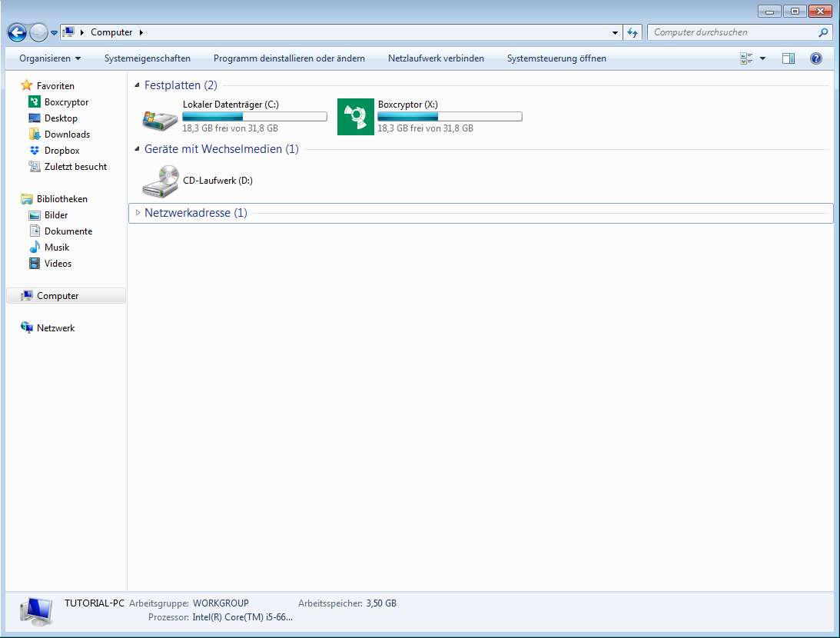Click the Musik note icon
Viewport: 840px width, 638px height.
coord(35,247)
